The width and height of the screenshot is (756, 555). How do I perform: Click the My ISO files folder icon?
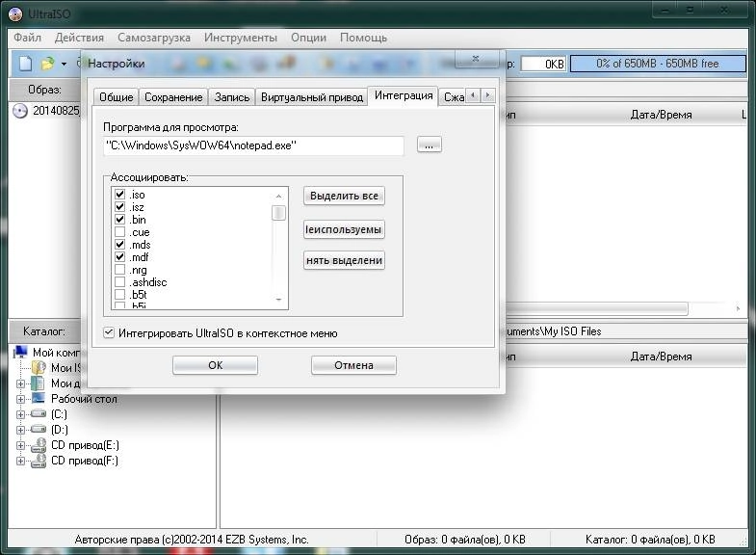pyautogui.click(x=39, y=368)
